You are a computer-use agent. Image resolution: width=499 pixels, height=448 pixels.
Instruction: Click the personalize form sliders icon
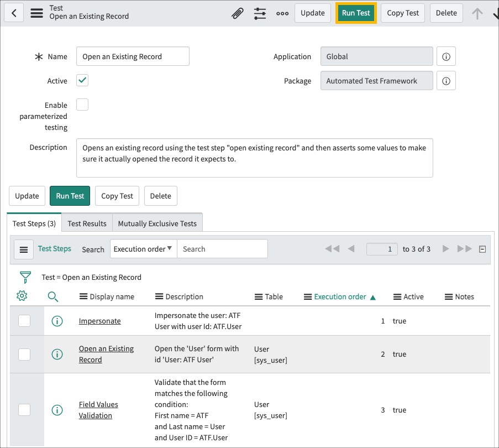click(260, 13)
